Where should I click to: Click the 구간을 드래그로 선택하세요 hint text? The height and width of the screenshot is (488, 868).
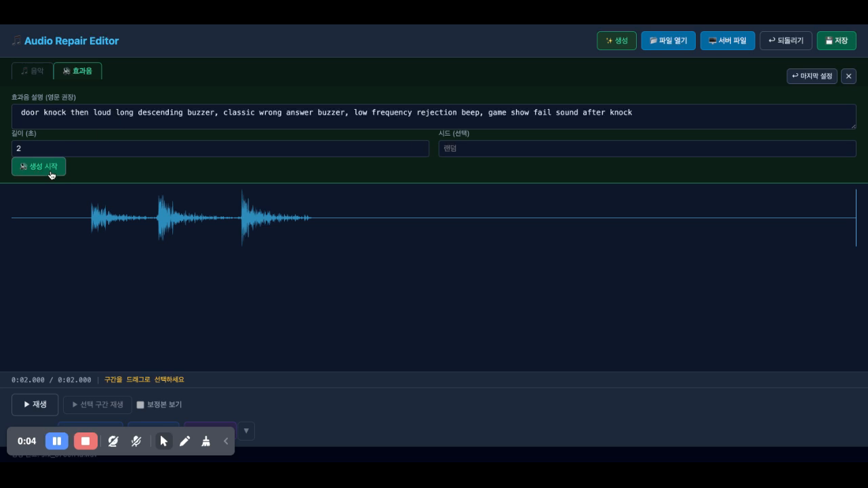(x=144, y=380)
